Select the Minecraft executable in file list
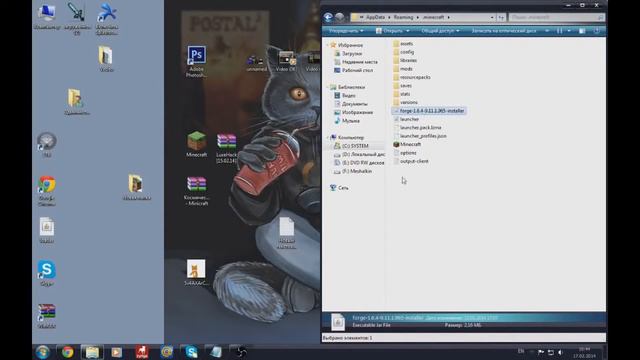This screenshot has height=360, width=640. pos(410,144)
